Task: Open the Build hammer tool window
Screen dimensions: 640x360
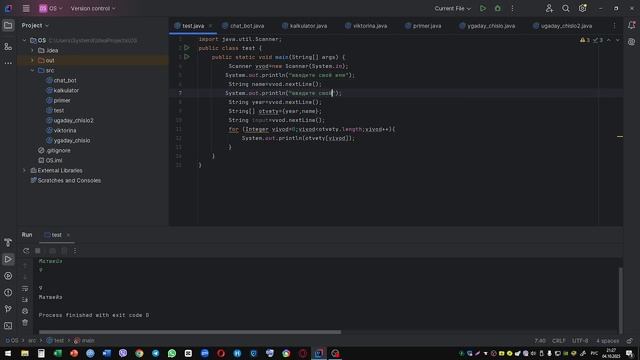Action: (x=8, y=242)
